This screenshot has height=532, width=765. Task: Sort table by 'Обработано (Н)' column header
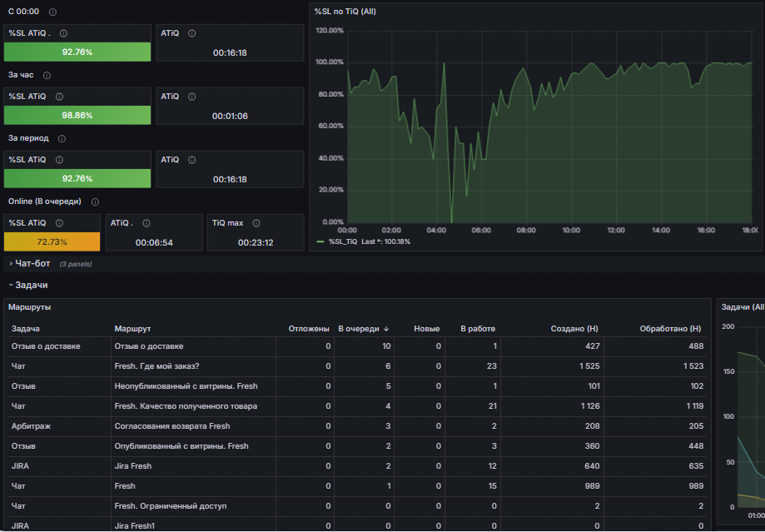[x=670, y=329]
